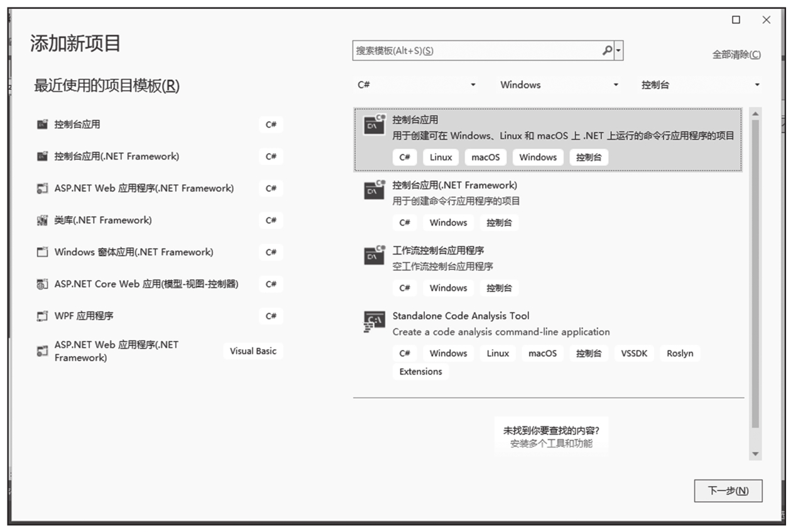Image resolution: width=793 pixels, height=532 pixels.
Task: Click 控制台 tag under 工作流控制台应用程序
Action: [x=500, y=288]
